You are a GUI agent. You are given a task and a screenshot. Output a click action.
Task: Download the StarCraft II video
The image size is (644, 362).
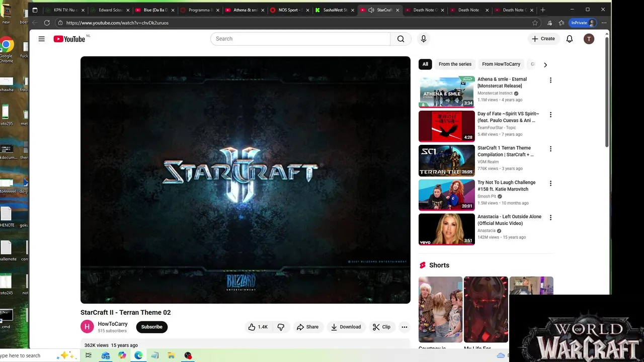346,327
